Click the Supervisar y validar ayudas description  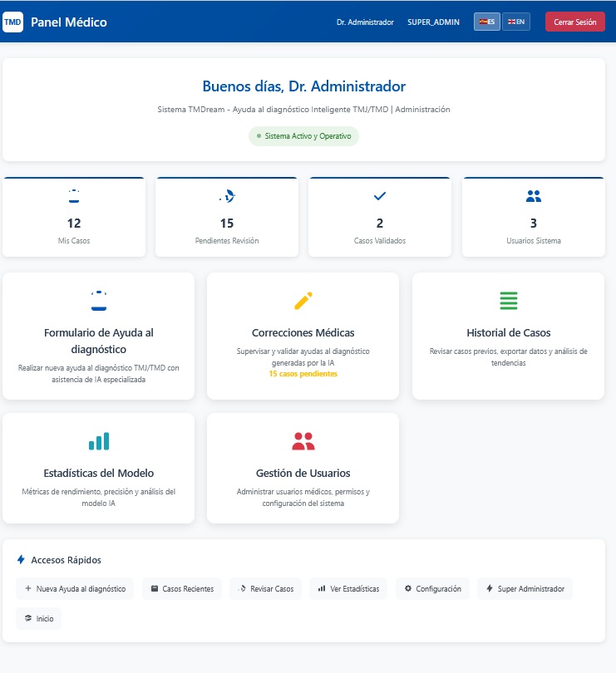(x=303, y=356)
